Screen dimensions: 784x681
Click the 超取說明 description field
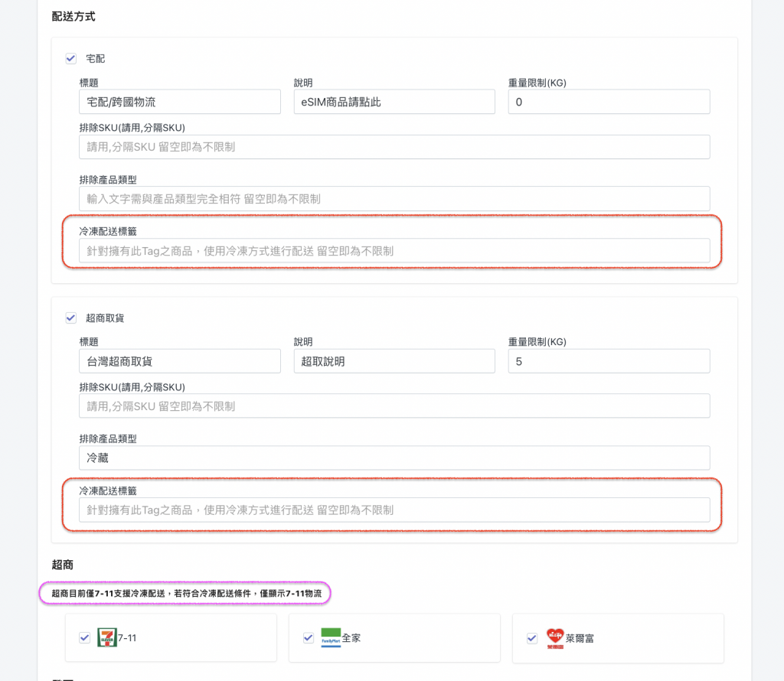[x=394, y=361]
